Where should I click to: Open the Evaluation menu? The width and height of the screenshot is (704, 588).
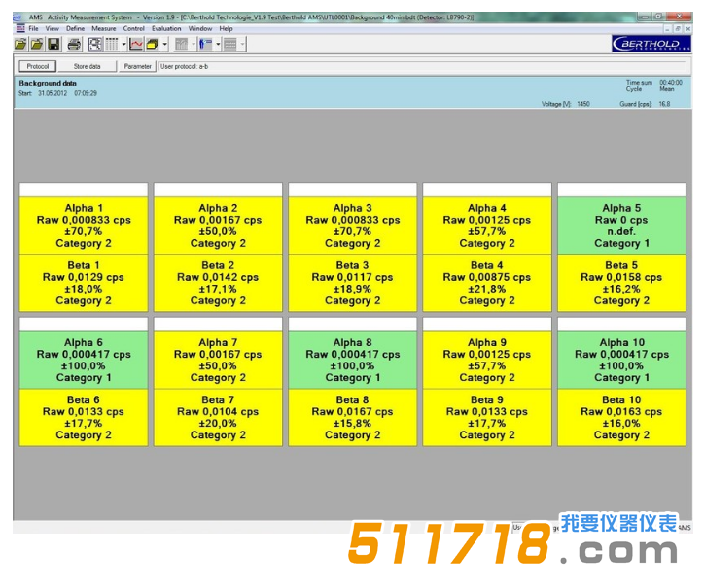pyautogui.click(x=166, y=29)
